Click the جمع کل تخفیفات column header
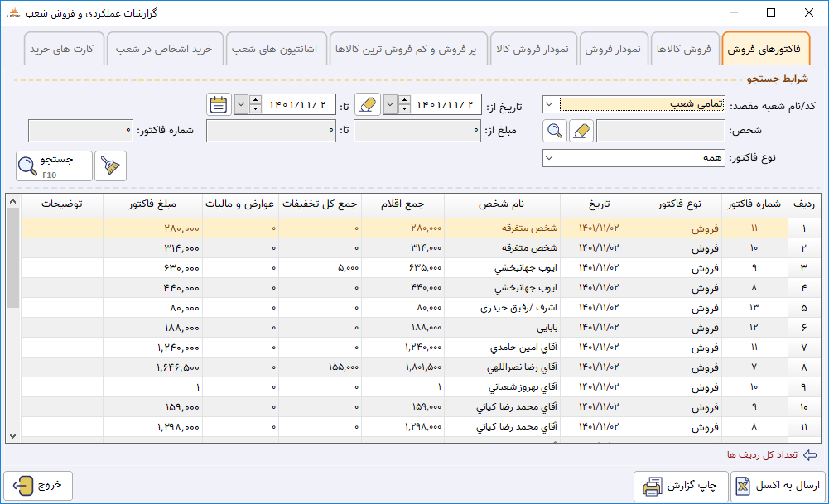The image size is (829, 504). (x=320, y=204)
